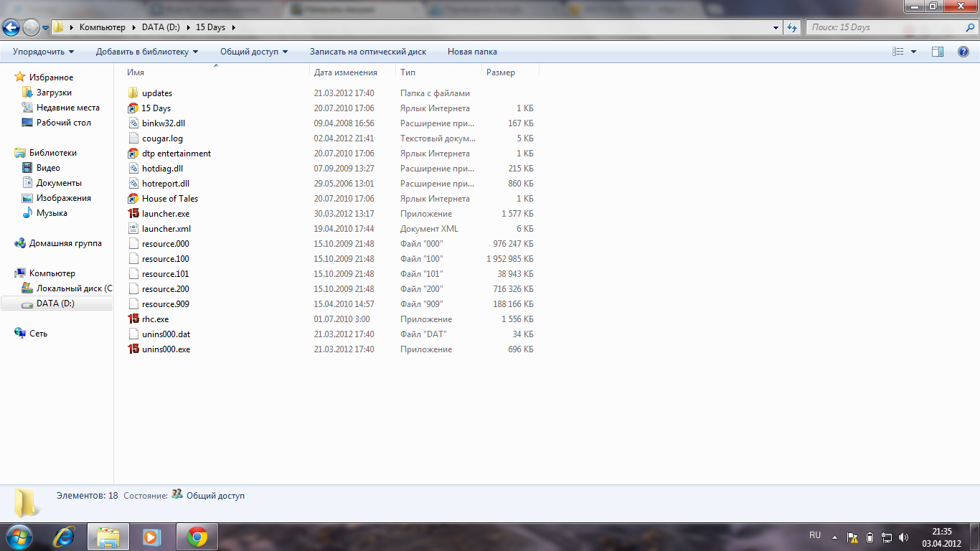Click Записать на оптический диск
Screen dimensions: 980x551
pos(368,52)
